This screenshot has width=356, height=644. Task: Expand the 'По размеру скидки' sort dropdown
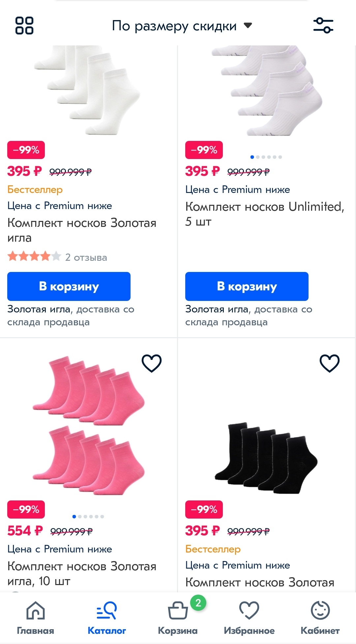click(x=182, y=26)
